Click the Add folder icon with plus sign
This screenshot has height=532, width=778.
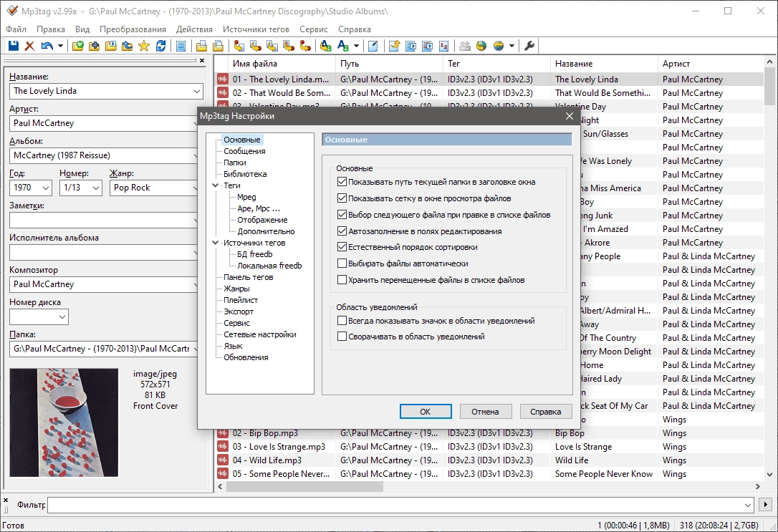coord(95,46)
